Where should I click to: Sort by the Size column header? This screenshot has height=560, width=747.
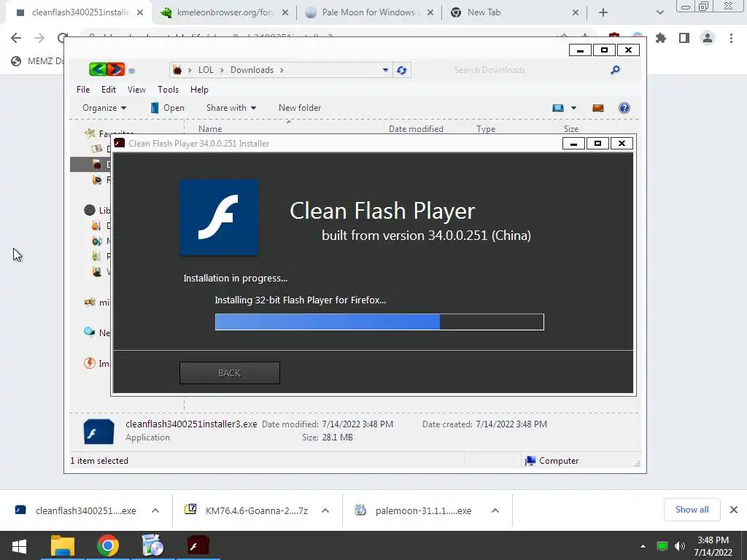570,128
